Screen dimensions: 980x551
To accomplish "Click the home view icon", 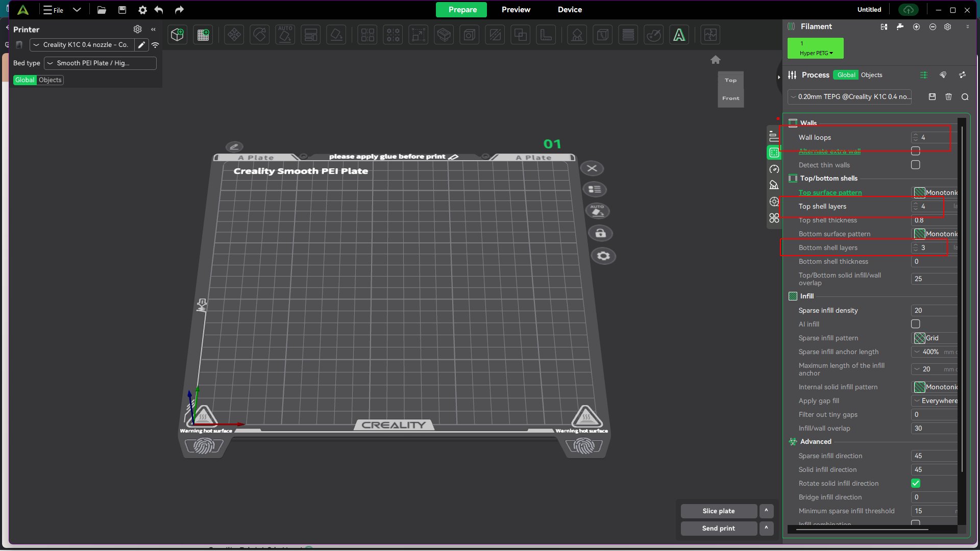I will coord(716,60).
